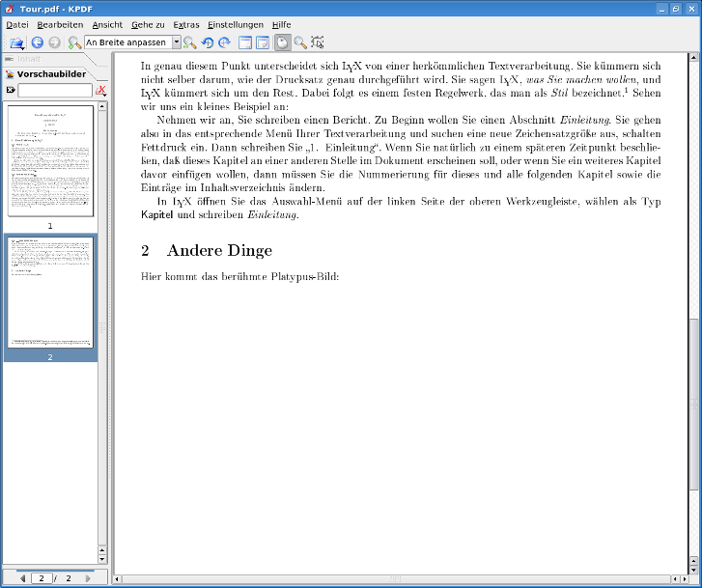Click document scrollbar bottom down arrow

693,570
